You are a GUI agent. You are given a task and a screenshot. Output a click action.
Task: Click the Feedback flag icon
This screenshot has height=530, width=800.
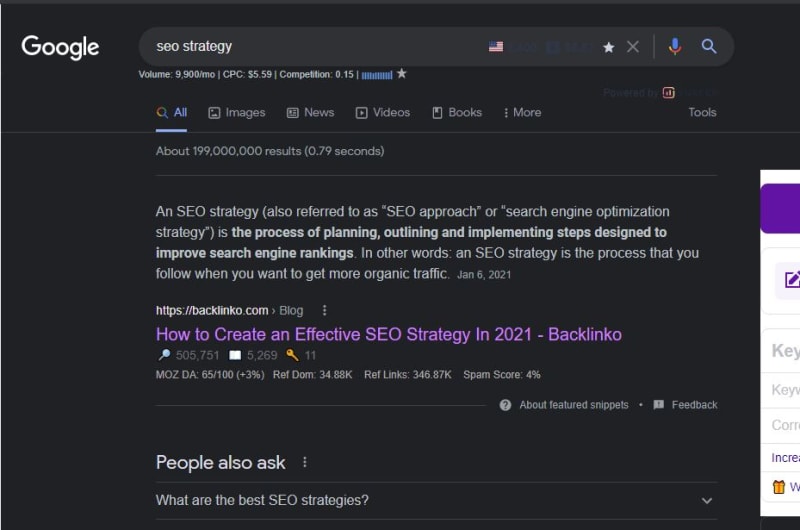pyautogui.click(x=659, y=405)
